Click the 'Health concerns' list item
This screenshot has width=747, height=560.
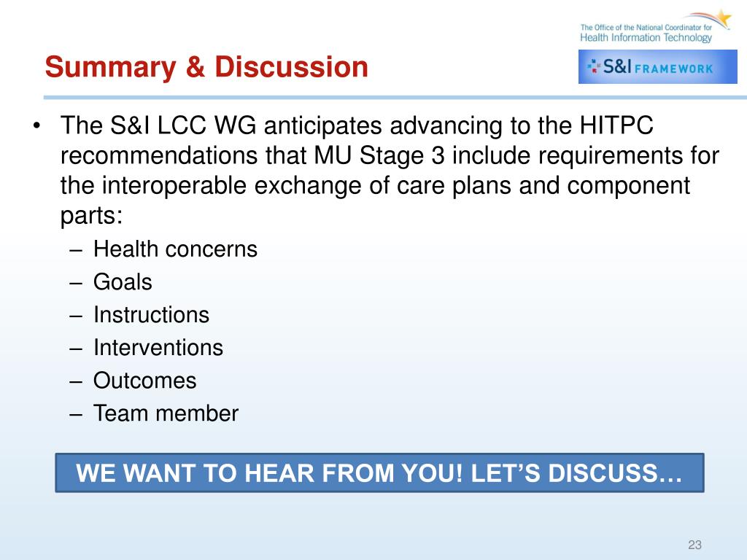coord(175,249)
